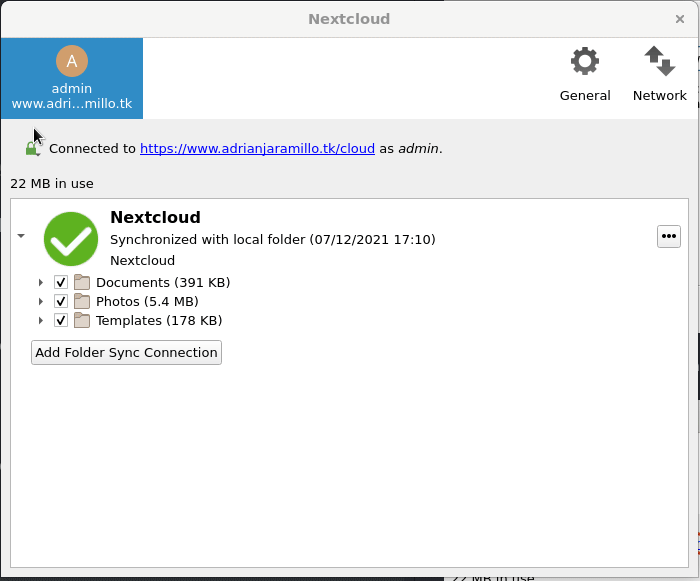
Task: Click green checkmark sync status icon
Action: tap(71, 239)
